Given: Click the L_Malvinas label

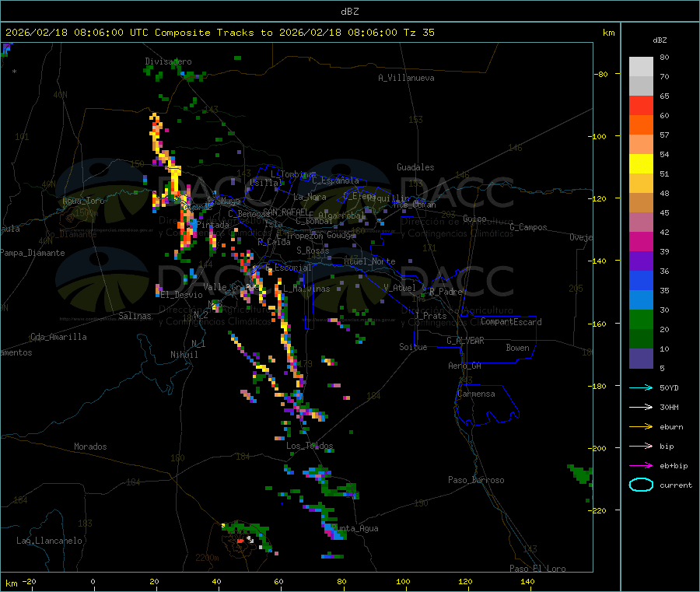Looking at the screenshot, I should click(x=306, y=289).
